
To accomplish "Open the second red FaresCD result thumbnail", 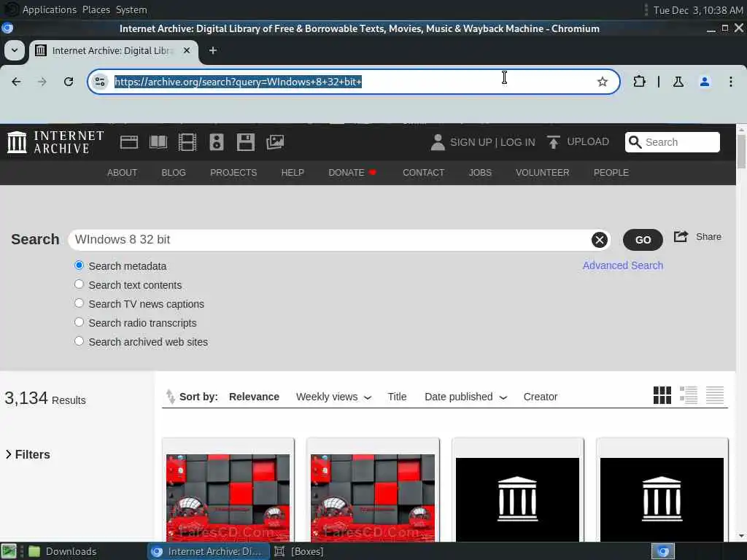I will (373, 497).
